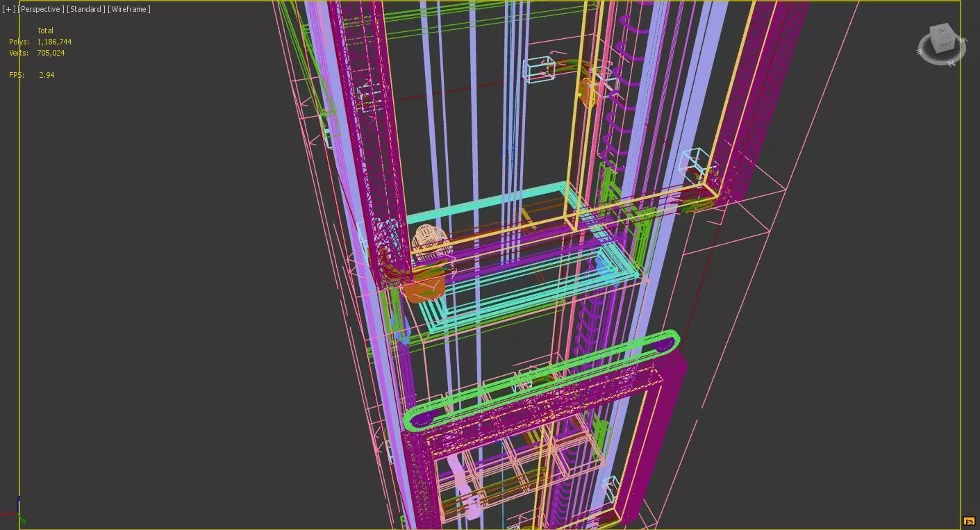Select the FPS 2.94 readout

point(31,74)
